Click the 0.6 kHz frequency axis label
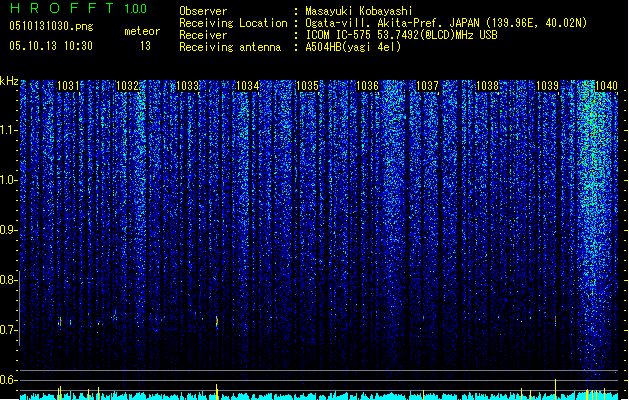This screenshot has height=400, width=629. pos(8,380)
